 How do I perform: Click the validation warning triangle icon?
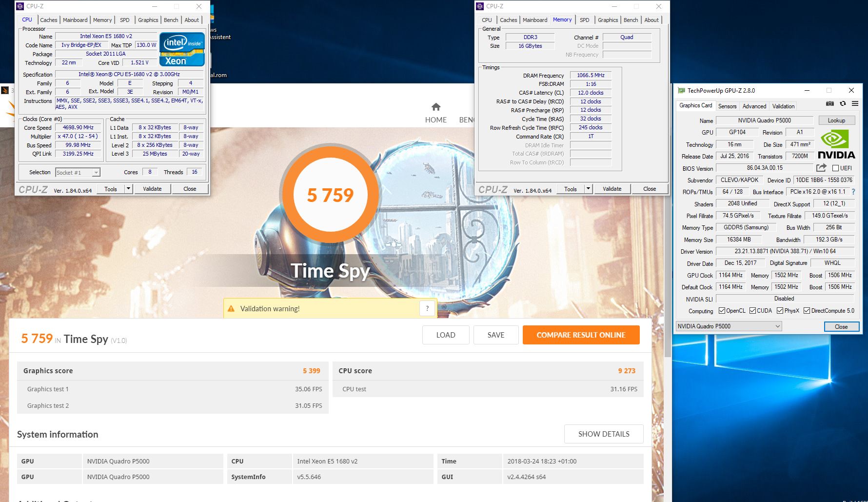(x=231, y=309)
